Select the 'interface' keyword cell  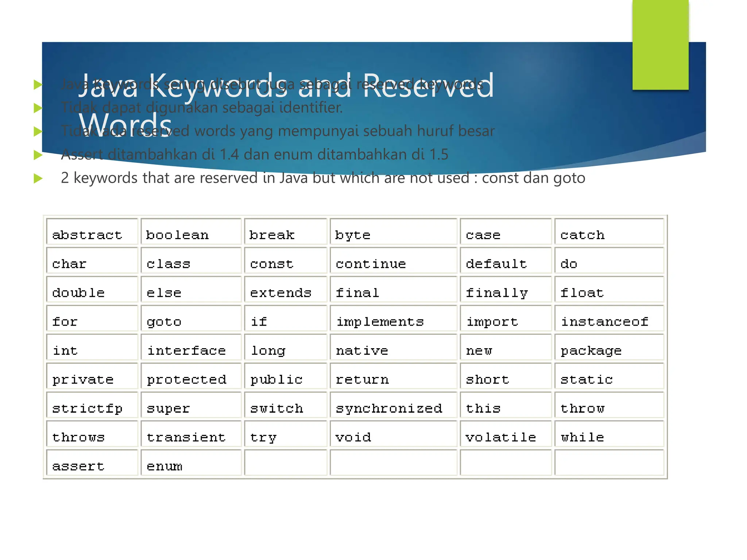click(191, 347)
